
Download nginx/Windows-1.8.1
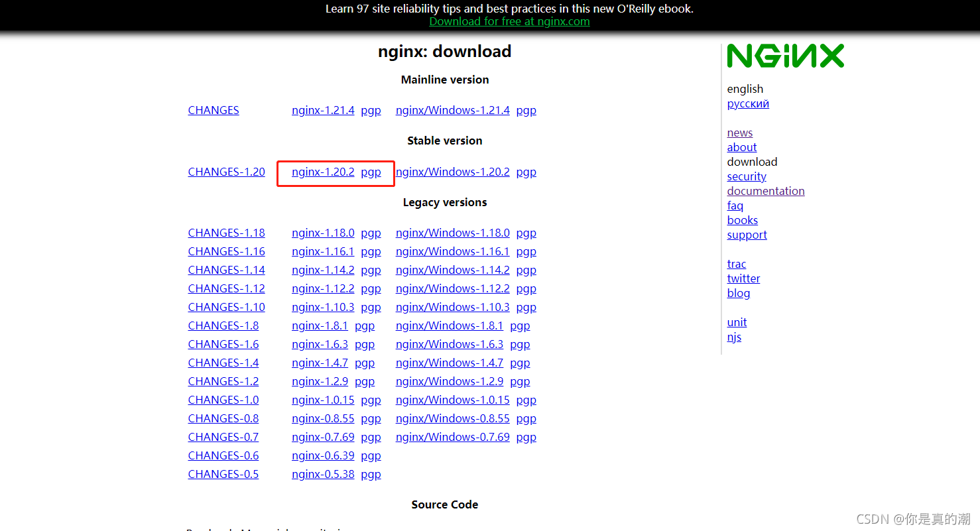pos(450,325)
